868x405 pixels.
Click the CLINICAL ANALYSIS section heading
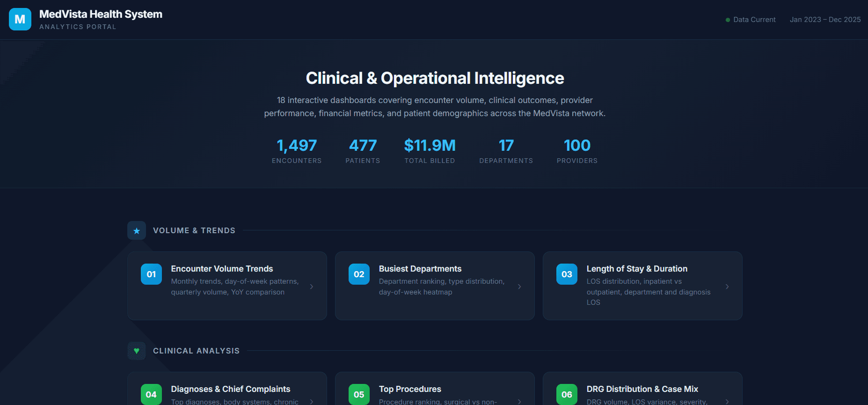196,351
